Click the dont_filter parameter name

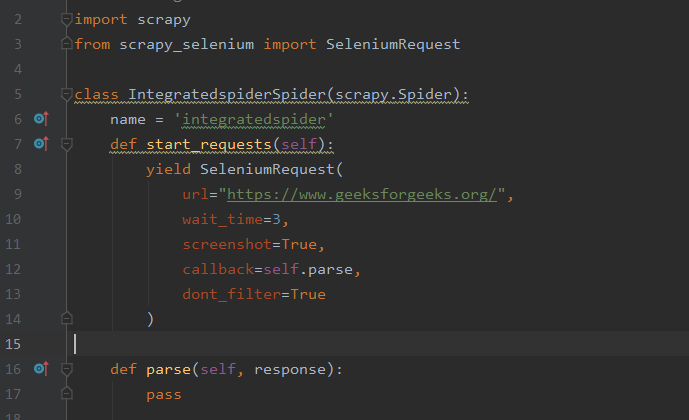point(232,294)
